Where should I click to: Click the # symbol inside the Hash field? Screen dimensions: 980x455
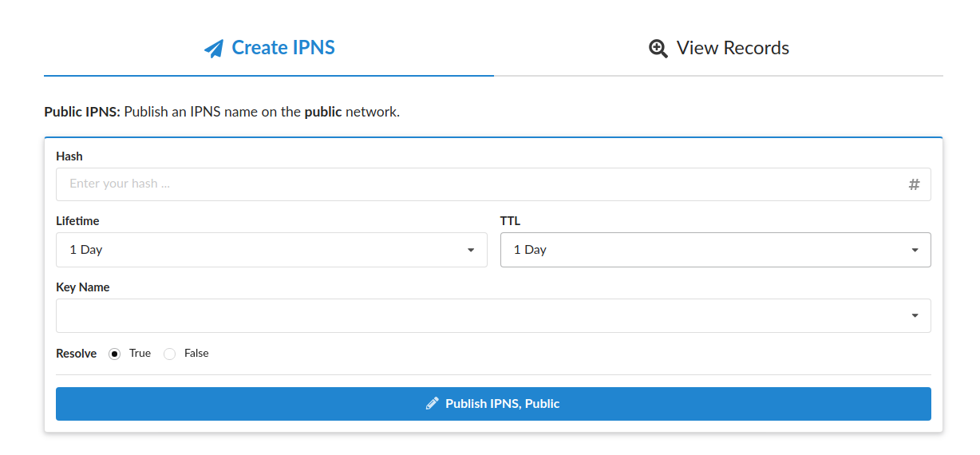tap(915, 184)
